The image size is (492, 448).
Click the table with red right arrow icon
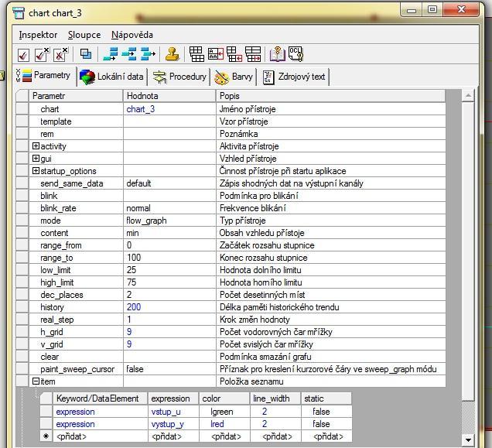(253, 54)
